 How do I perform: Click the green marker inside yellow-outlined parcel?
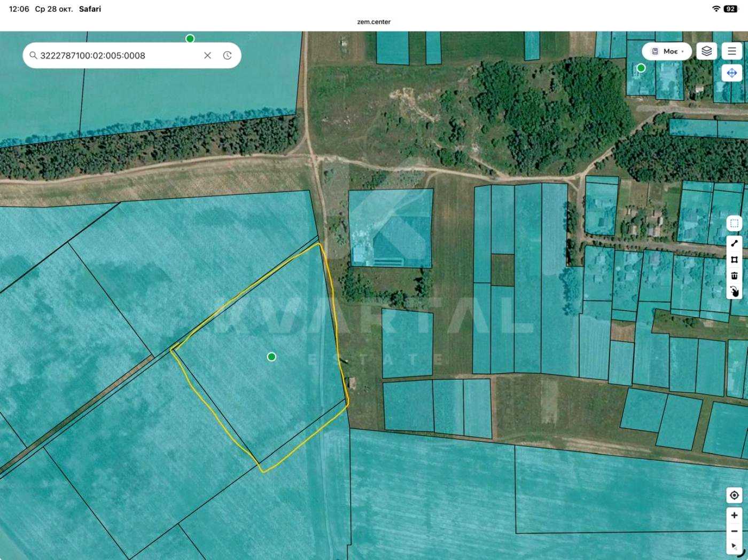tap(271, 357)
